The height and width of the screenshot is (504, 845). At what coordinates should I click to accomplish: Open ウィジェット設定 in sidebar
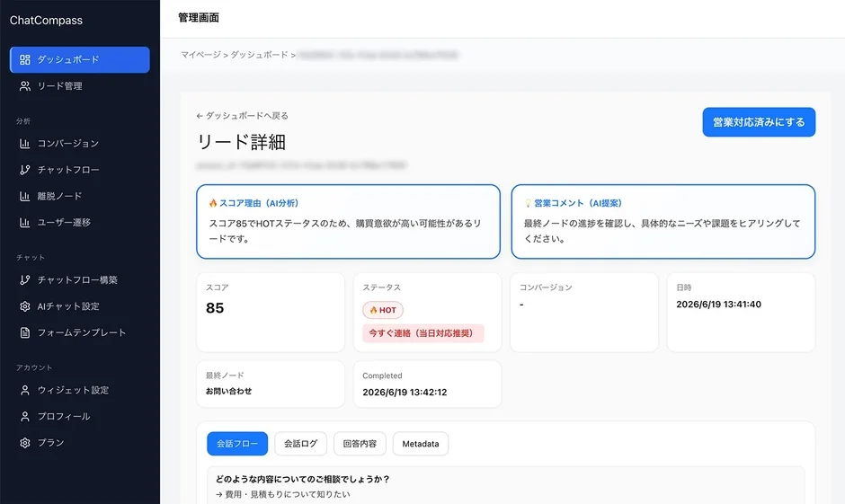point(80,391)
